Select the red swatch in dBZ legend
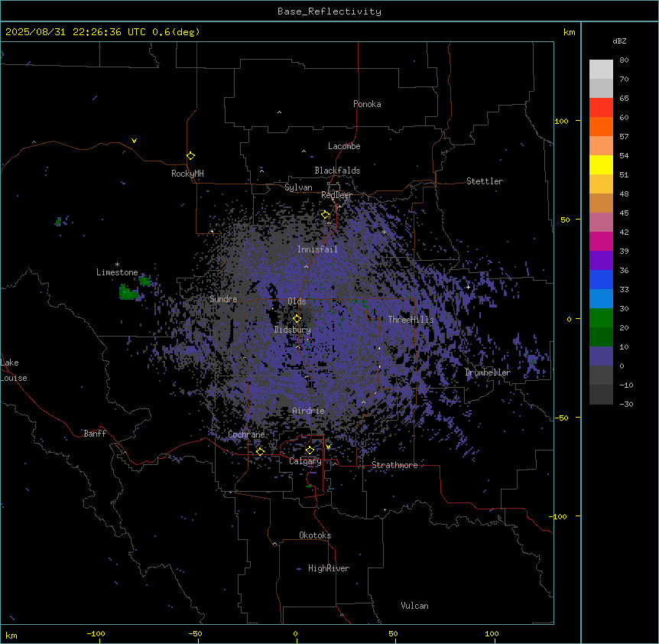 tap(601, 108)
